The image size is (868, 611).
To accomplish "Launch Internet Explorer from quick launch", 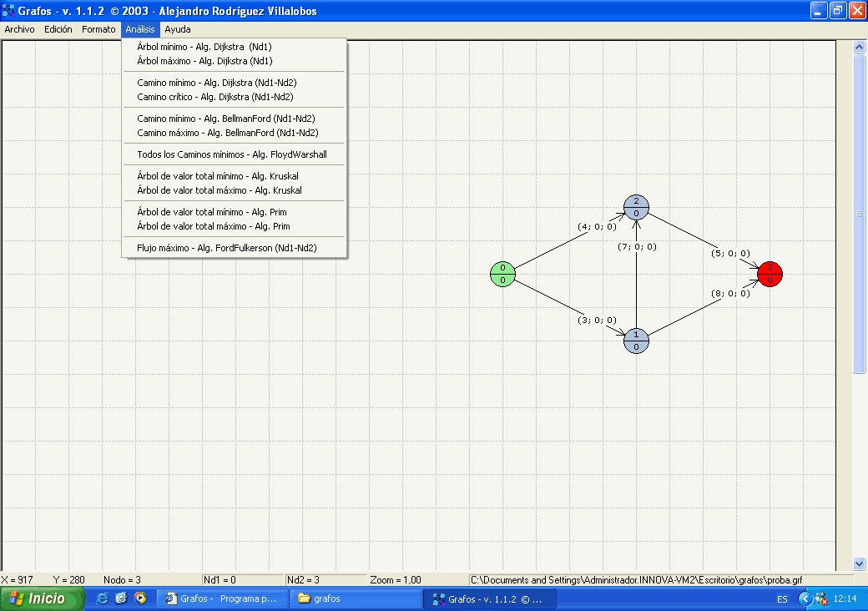I will pyautogui.click(x=103, y=598).
